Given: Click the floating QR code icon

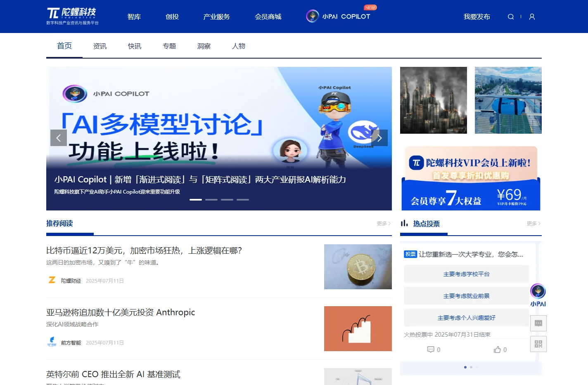Looking at the screenshot, I should tap(538, 344).
